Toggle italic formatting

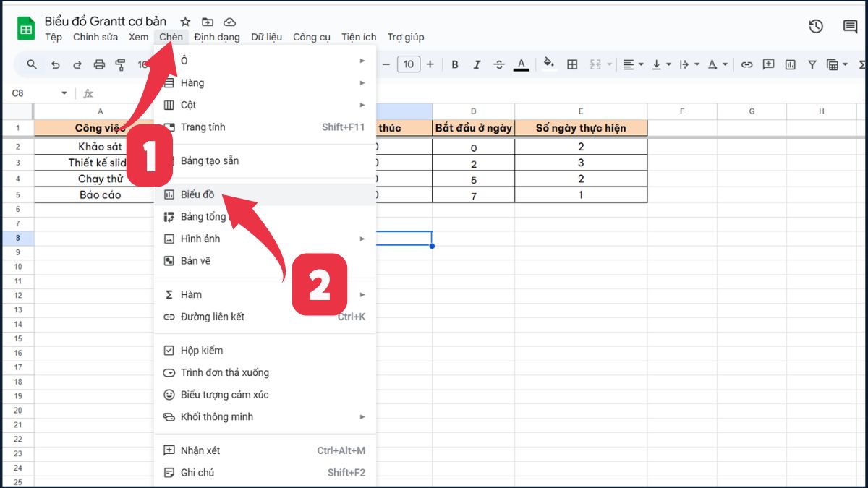[477, 64]
